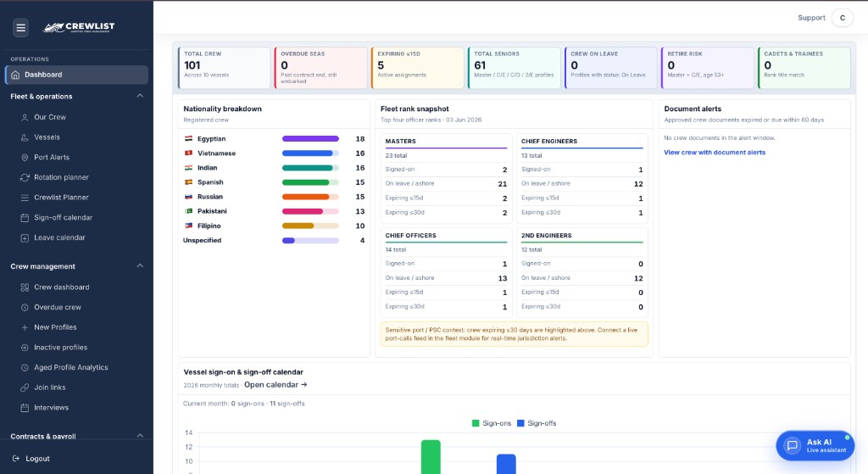Click the Inactive profiles icon
This screenshot has width=868, height=474.
point(25,348)
